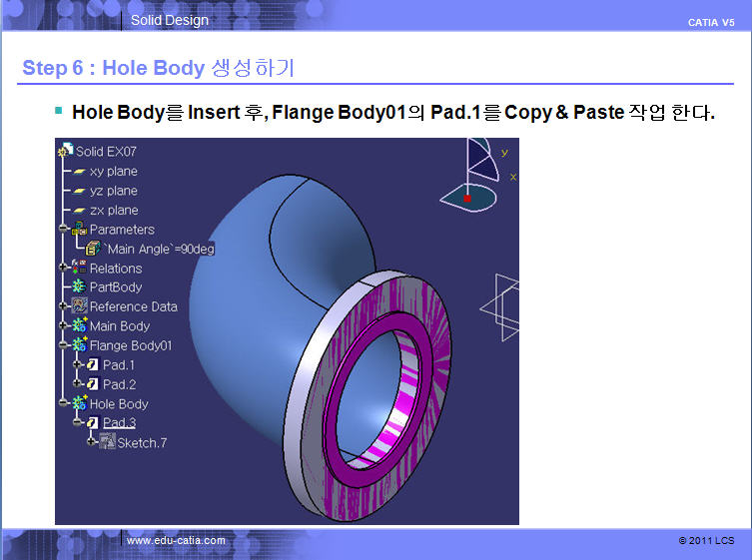Click the Hole Body icon
752x560 pixels.
(x=79, y=402)
